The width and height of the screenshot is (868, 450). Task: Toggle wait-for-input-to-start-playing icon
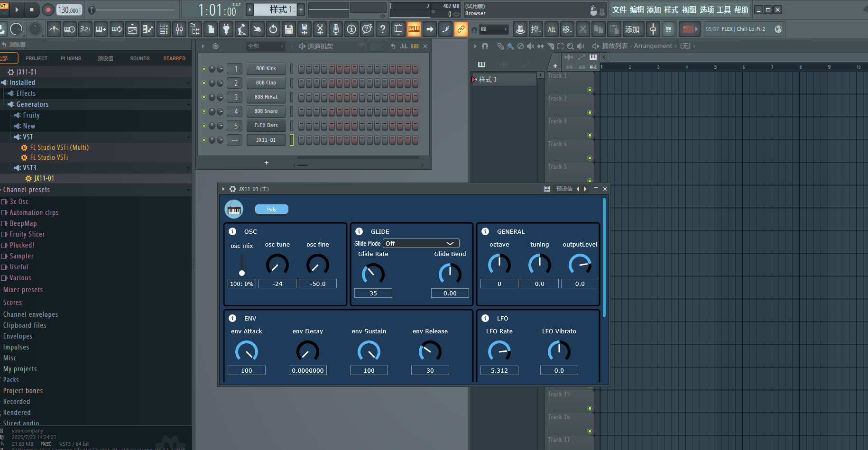point(70,29)
